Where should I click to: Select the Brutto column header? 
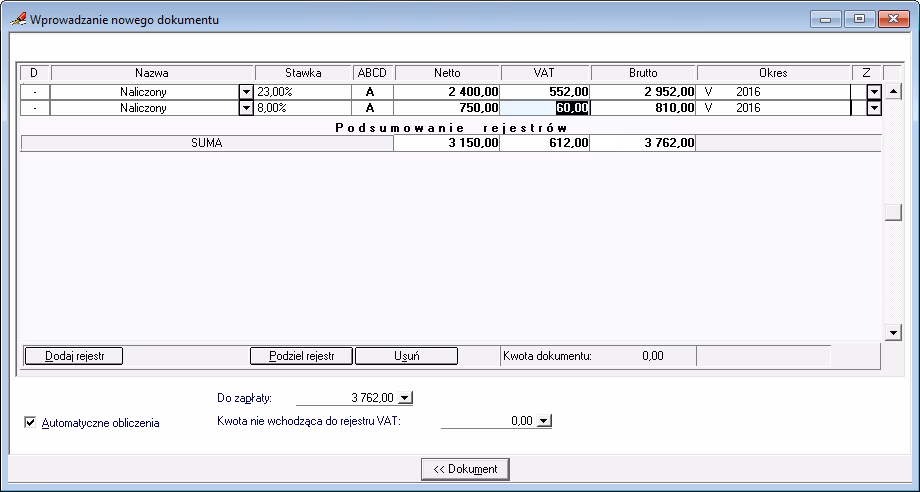(643, 73)
